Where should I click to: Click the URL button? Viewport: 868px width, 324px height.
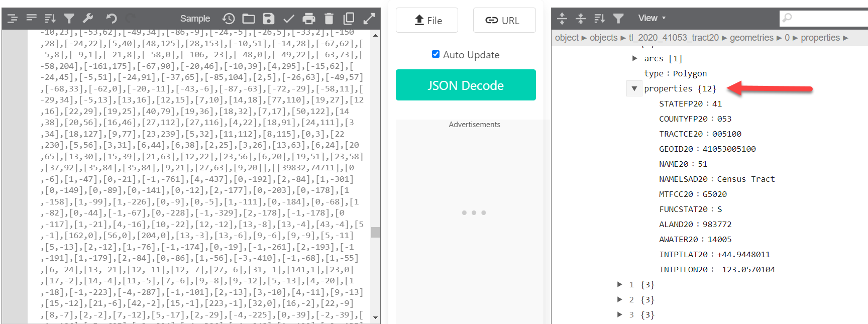tap(504, 21)
